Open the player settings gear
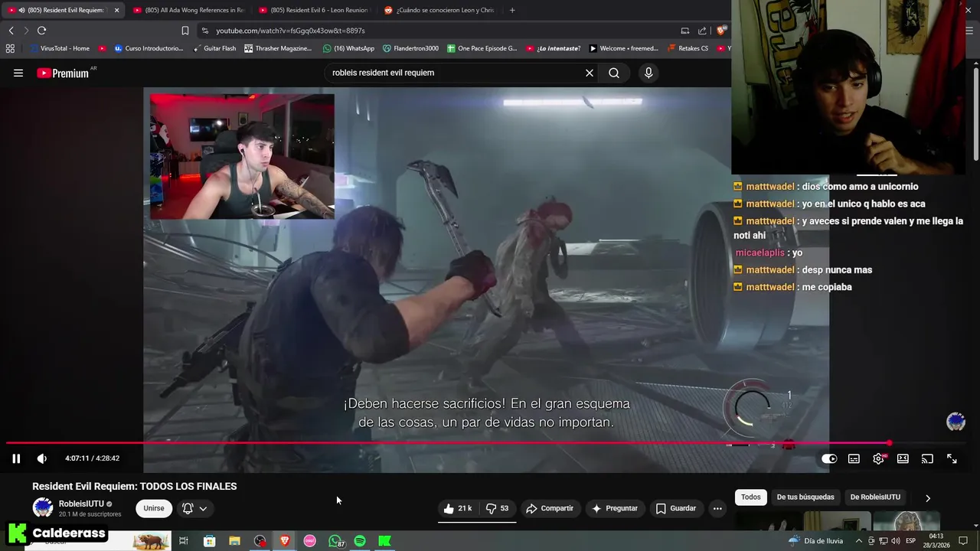 click(x=878, y=458)
